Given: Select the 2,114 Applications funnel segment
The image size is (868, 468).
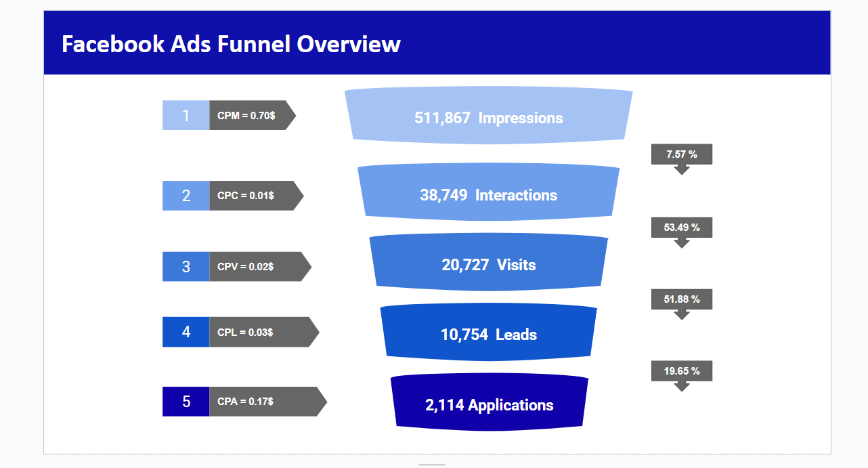Looking at the screenshot, I should [489, 403].
